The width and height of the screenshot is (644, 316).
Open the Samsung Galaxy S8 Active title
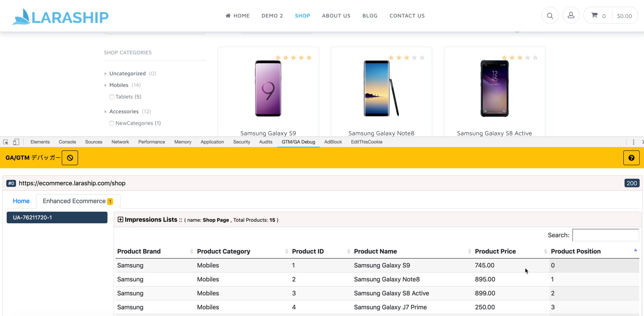coord(494,133)
